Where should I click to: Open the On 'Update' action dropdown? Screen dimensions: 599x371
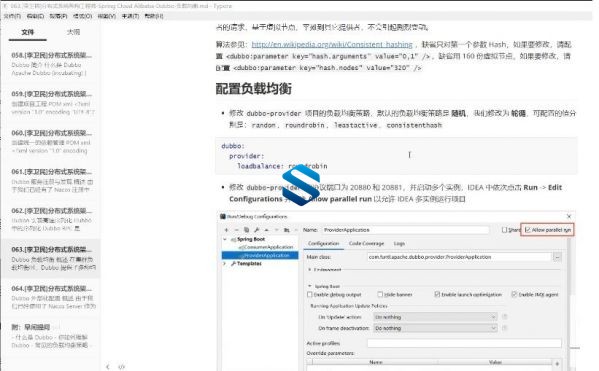[435, 317]
